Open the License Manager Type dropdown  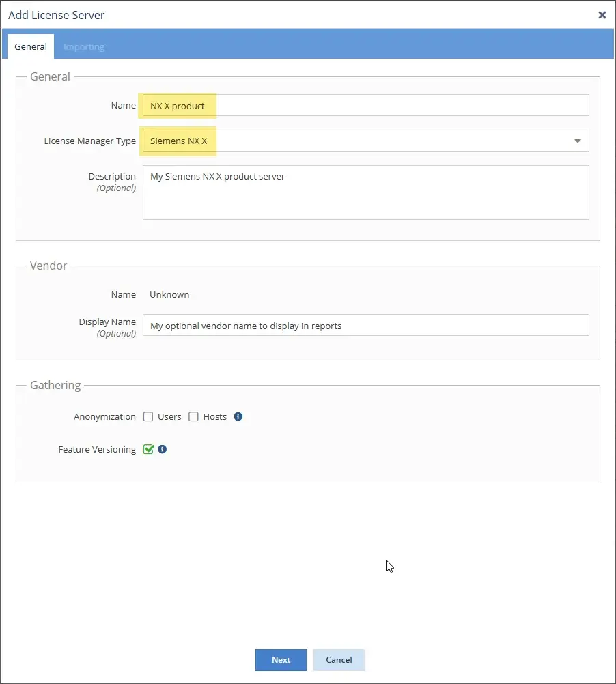(x=365, y=141)
